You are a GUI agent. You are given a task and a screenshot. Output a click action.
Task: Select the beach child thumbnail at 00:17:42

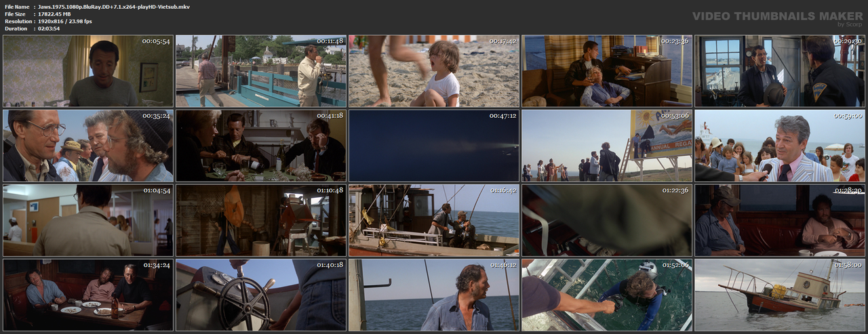point(434,71)
